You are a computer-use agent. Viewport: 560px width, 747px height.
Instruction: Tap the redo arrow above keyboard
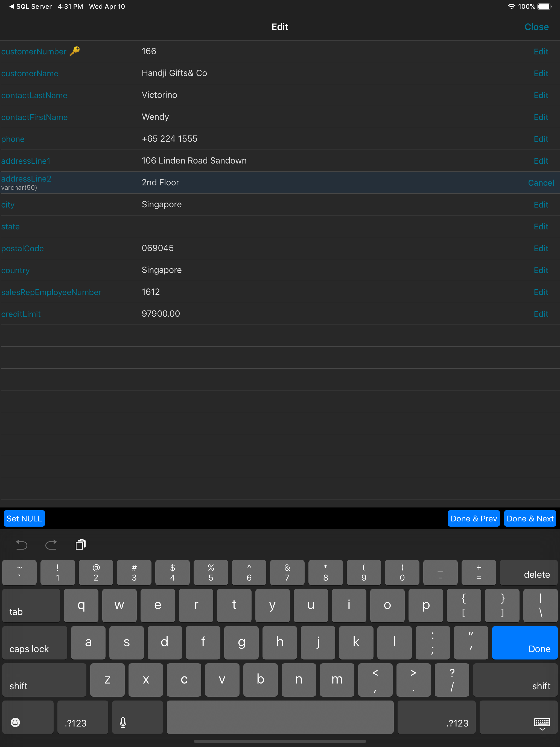[51, 544]
